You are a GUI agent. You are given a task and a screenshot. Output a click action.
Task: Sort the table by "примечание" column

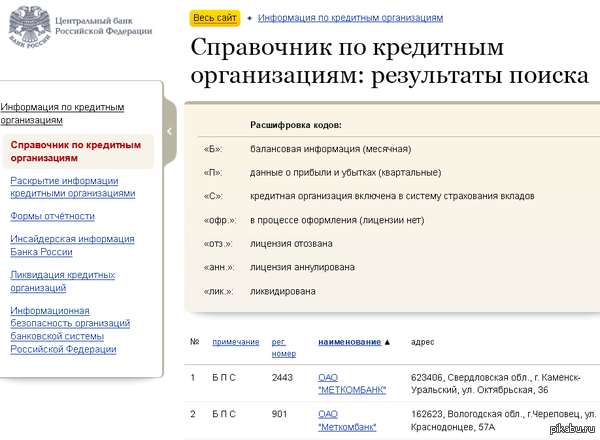tap(236, 342)
